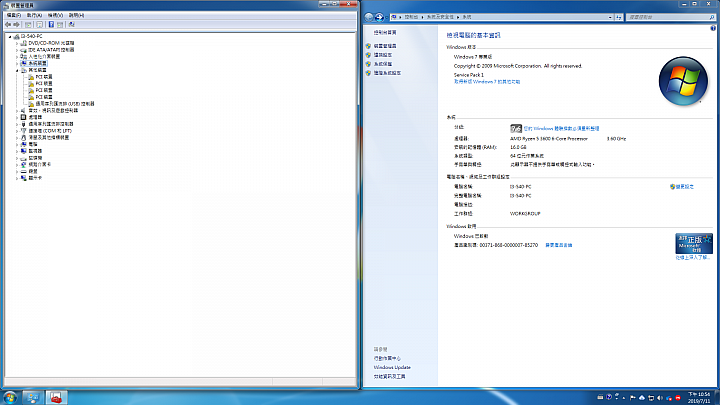The width and height of the screenshot is (720, 405).
Task: Click the genuine Microsoft software badge
Action: [x=694, y=244]
